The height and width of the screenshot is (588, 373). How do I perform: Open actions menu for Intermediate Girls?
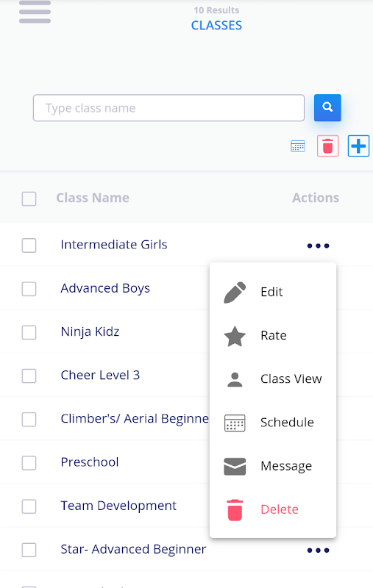click(x=318, y=246)
